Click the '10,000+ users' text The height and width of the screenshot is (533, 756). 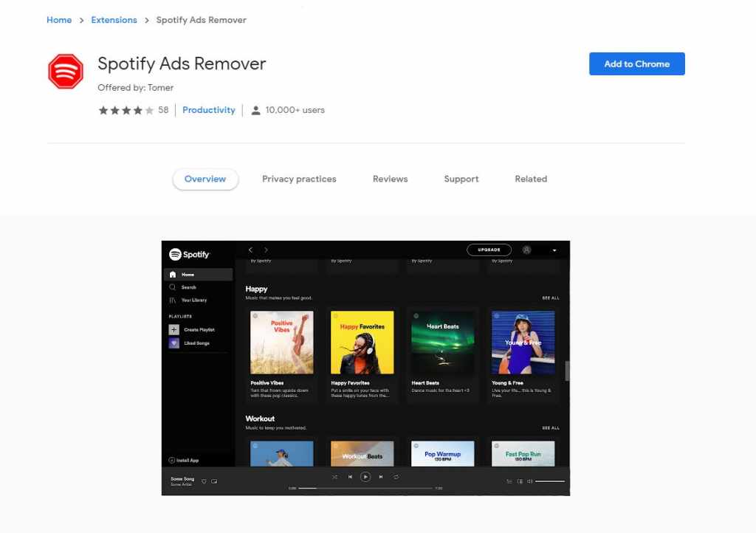tap(295, 110)
